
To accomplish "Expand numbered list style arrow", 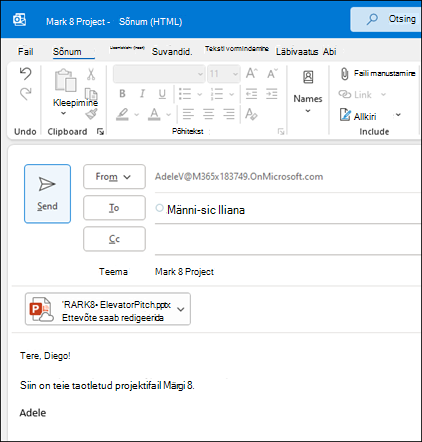I will coord(231,94).
